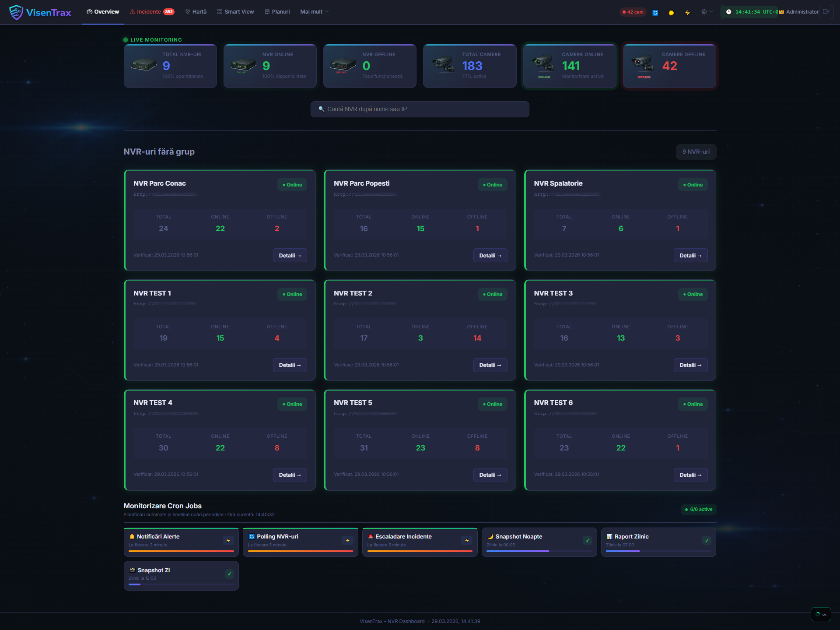Click the Camere Offline 42 stat card

pyautogui.click(x=669, y=66)
